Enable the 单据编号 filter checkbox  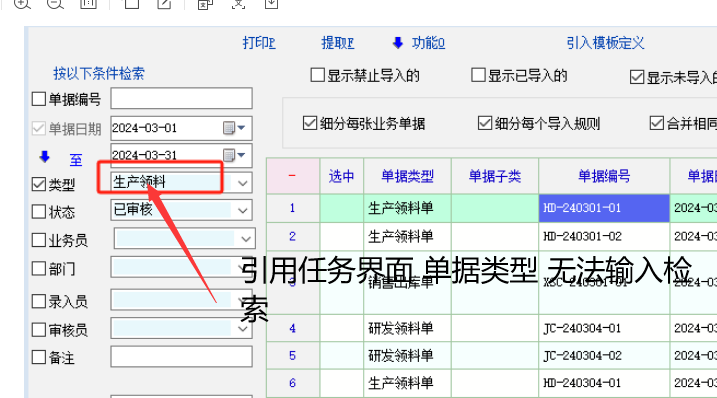(39, 99)
